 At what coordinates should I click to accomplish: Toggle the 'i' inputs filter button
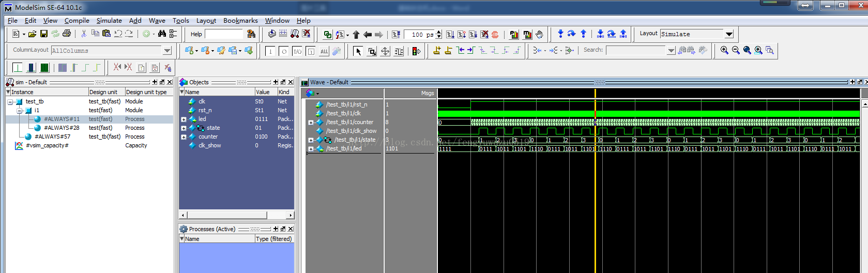pos(270,51)
